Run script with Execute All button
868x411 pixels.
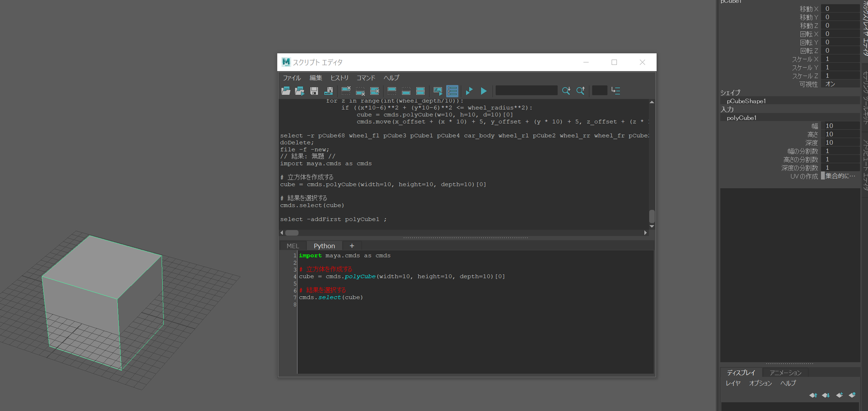tap(469, 91)
